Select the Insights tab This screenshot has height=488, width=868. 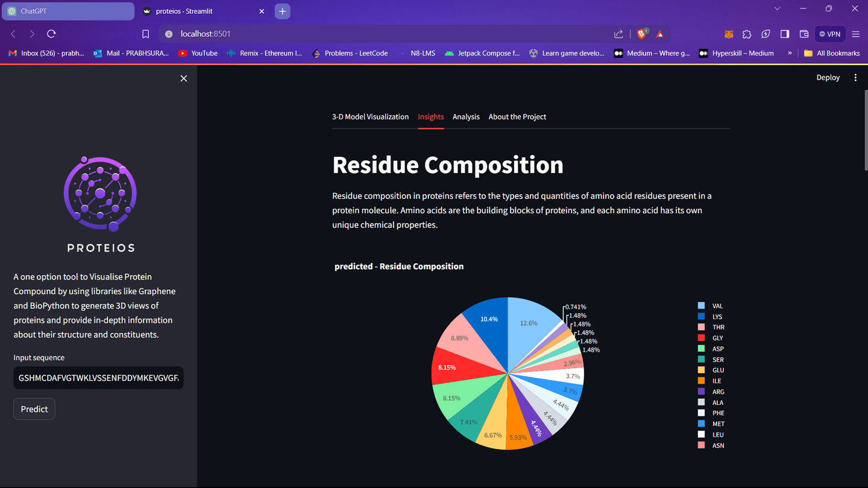click(x=431, y=117)
